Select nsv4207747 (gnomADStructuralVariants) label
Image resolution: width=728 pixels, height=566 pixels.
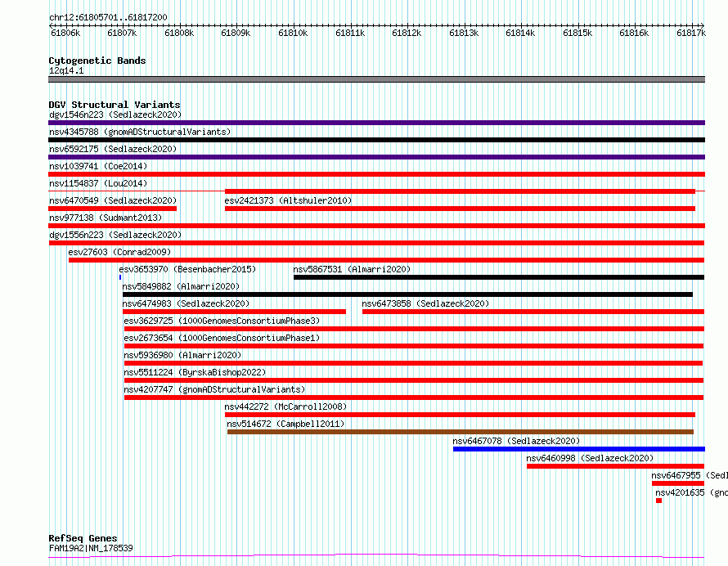click(214, 389)
